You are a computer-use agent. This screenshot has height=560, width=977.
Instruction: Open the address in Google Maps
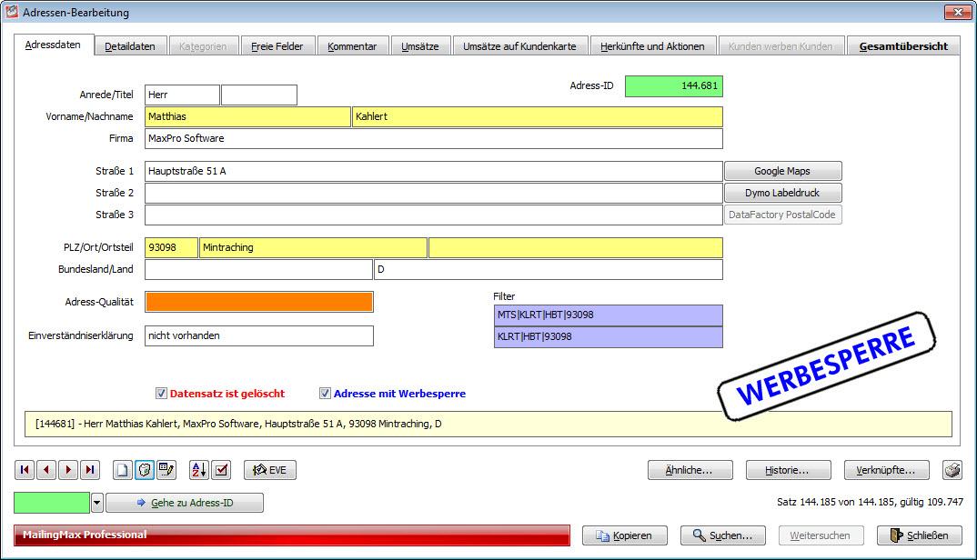[782, 171]
